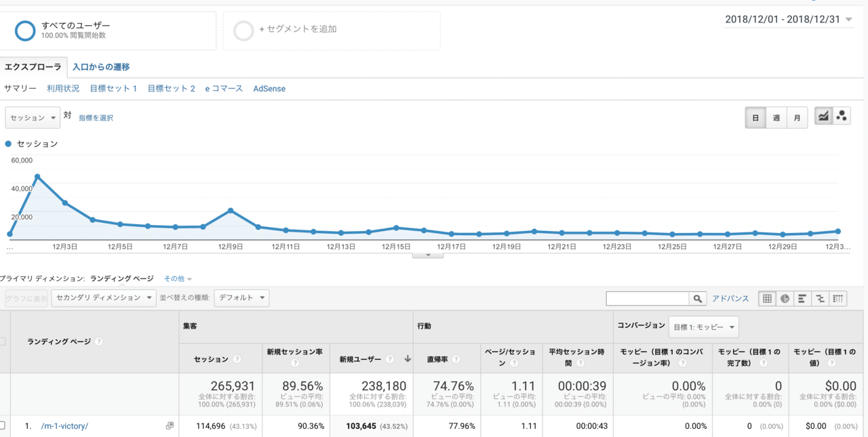Screen dimensions: 868x437
Task: Collapse the chart using the handle below graph
Action: coord(428,255)
